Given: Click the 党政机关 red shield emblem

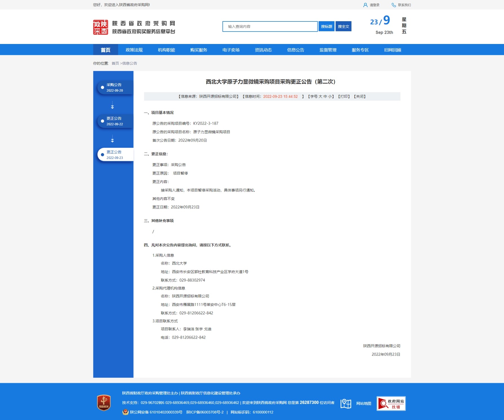Looking at the screenshot, I should click(104, 403).
